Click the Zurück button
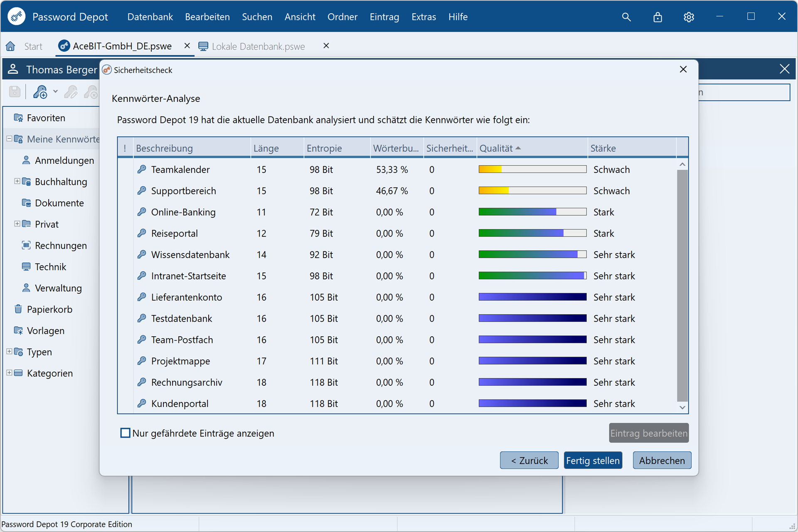 click(x=529, y=460)
